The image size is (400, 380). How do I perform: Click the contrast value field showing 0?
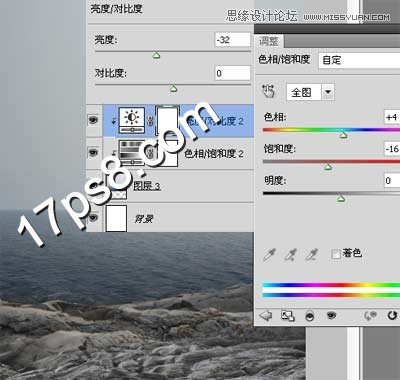pos(233,73)
